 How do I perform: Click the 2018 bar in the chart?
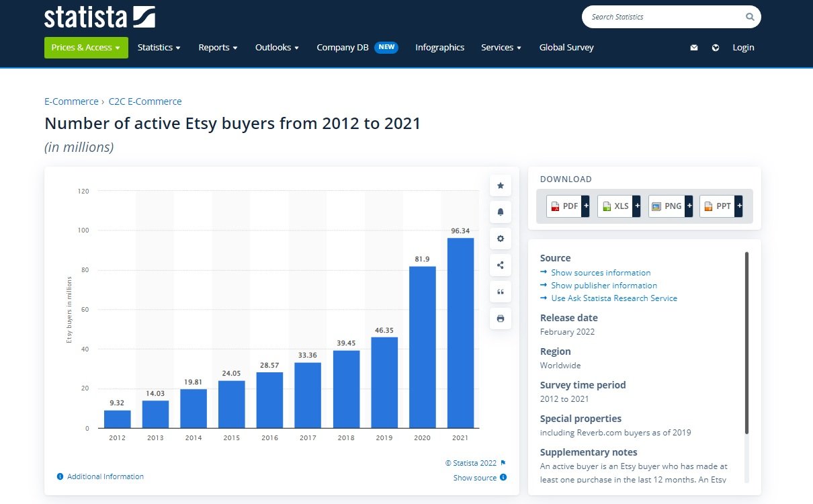[346, 389]
